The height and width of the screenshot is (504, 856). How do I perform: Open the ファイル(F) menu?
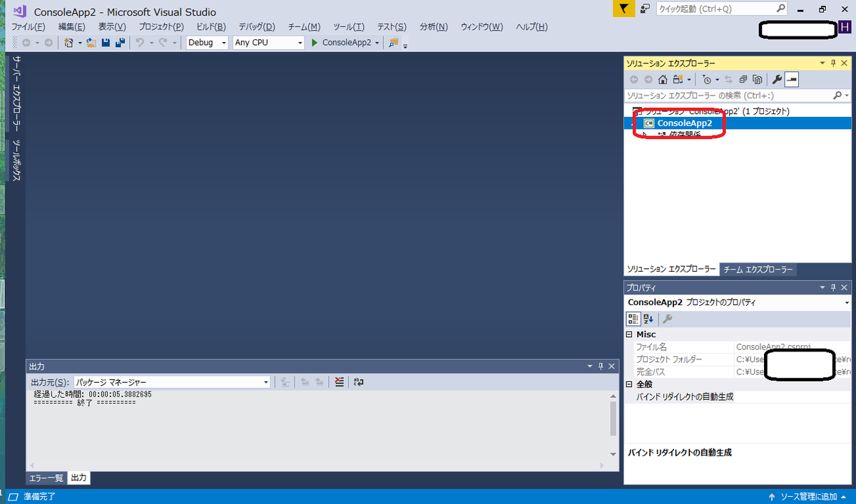coord(28,26)
